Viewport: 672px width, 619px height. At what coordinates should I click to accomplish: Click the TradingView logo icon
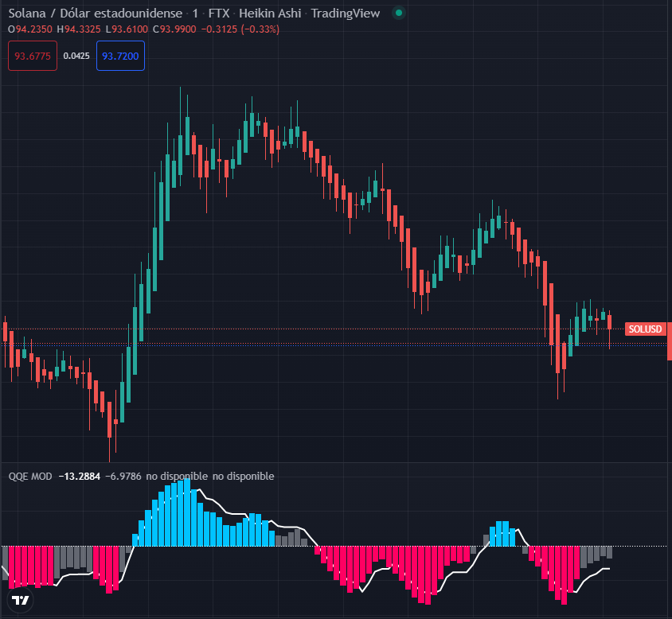point(20,600)
